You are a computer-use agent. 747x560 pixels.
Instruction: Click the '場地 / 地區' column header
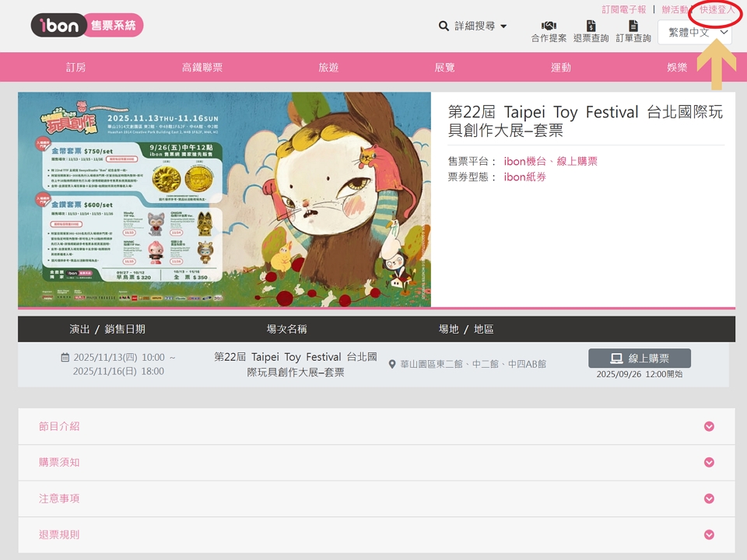tap(466, 329)
